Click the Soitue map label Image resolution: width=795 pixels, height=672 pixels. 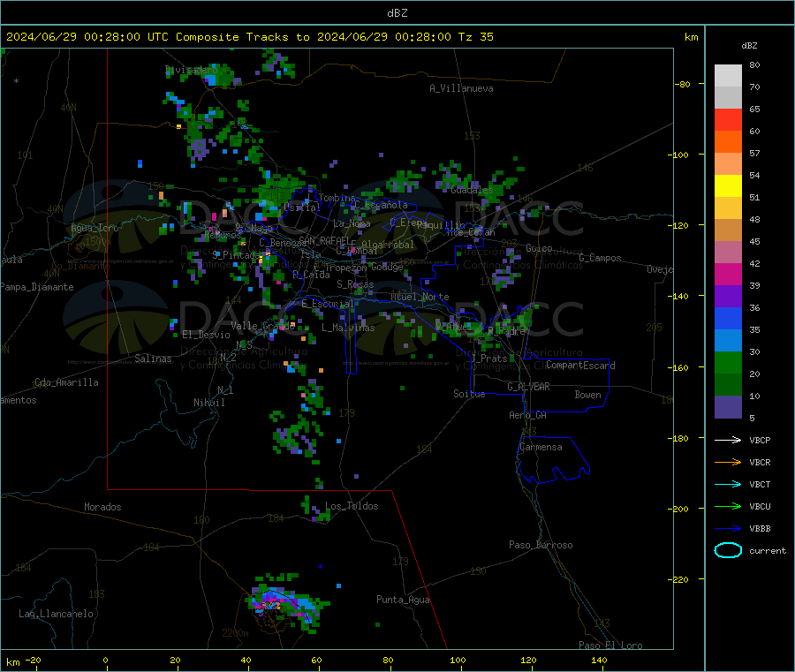point(469,394)
